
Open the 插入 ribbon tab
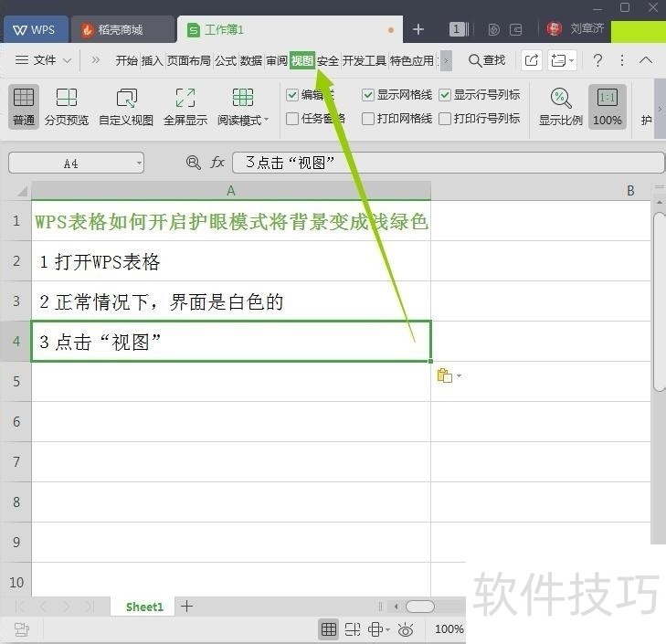(x=152, y=60)
